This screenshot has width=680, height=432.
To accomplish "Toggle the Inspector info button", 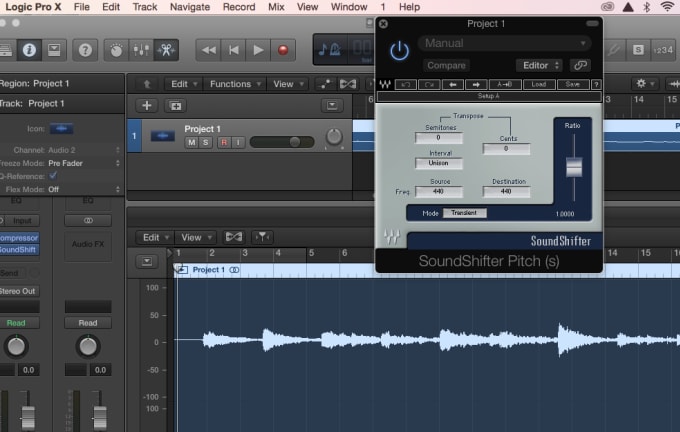I will pyautogui.click(x=29, y=50).
